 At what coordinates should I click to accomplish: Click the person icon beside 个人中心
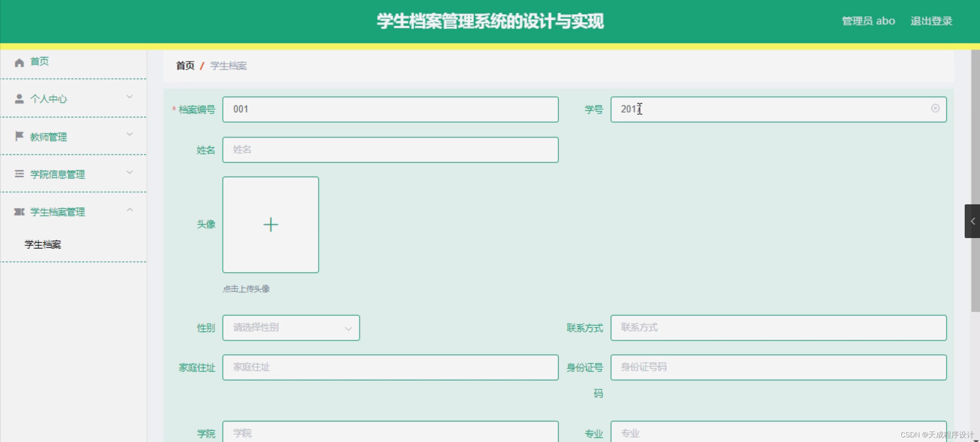[x=19, y=99]
